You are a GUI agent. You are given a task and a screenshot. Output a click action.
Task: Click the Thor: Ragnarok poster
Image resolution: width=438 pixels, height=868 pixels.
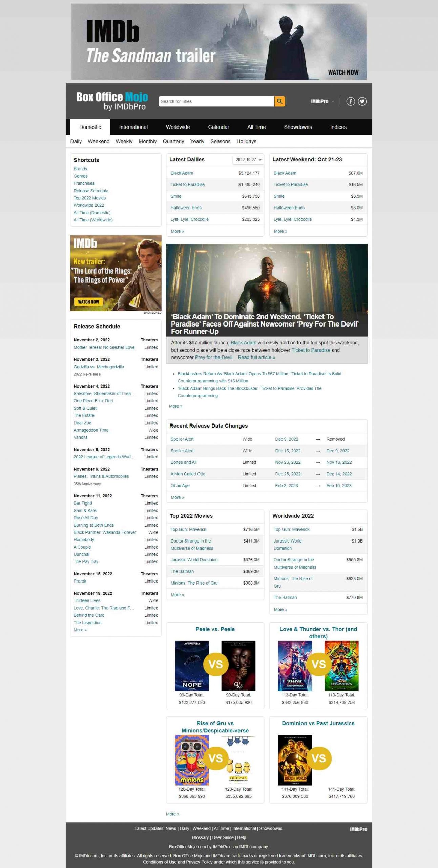tap(341, 666)
